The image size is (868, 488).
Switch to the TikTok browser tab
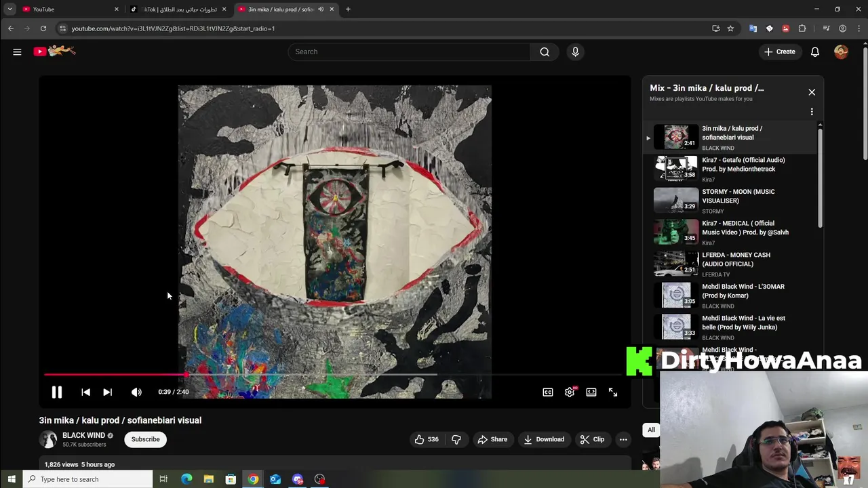click(178, 9)
